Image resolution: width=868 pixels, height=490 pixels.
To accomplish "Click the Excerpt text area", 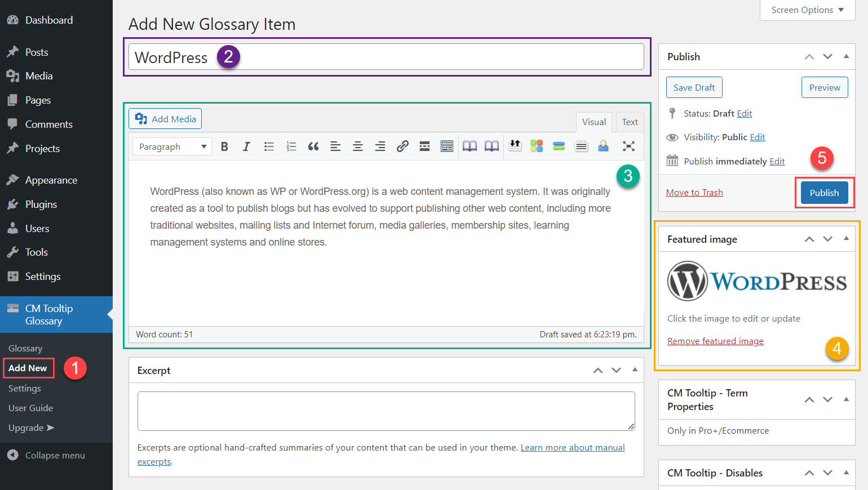I will (x=386, y=411).
